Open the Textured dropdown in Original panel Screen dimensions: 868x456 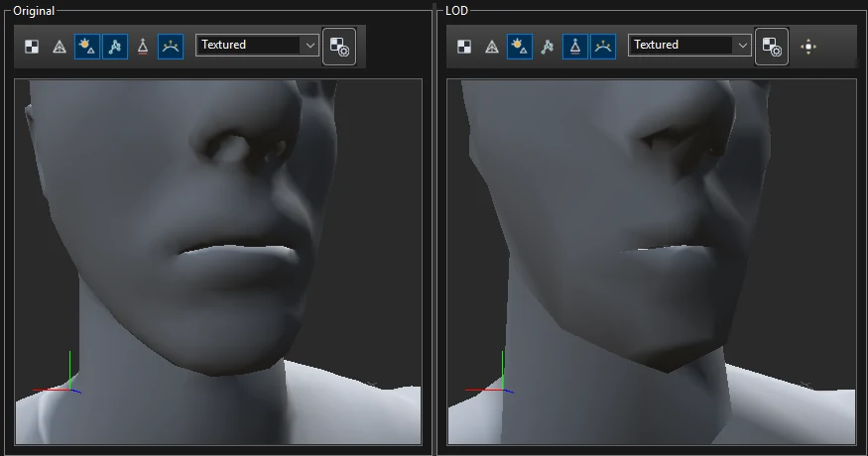coord(257,45)
